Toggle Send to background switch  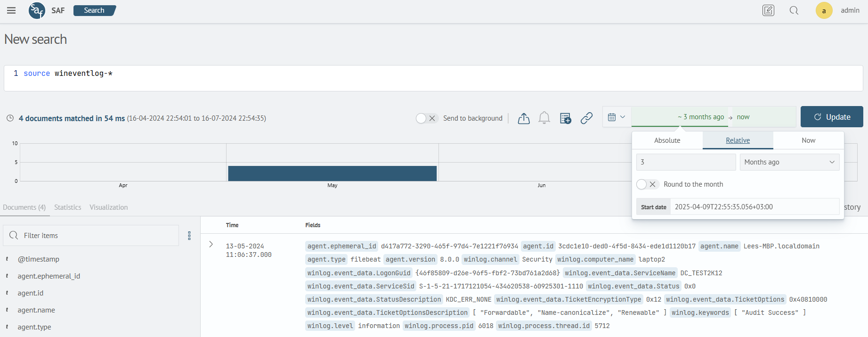(427, 118)
